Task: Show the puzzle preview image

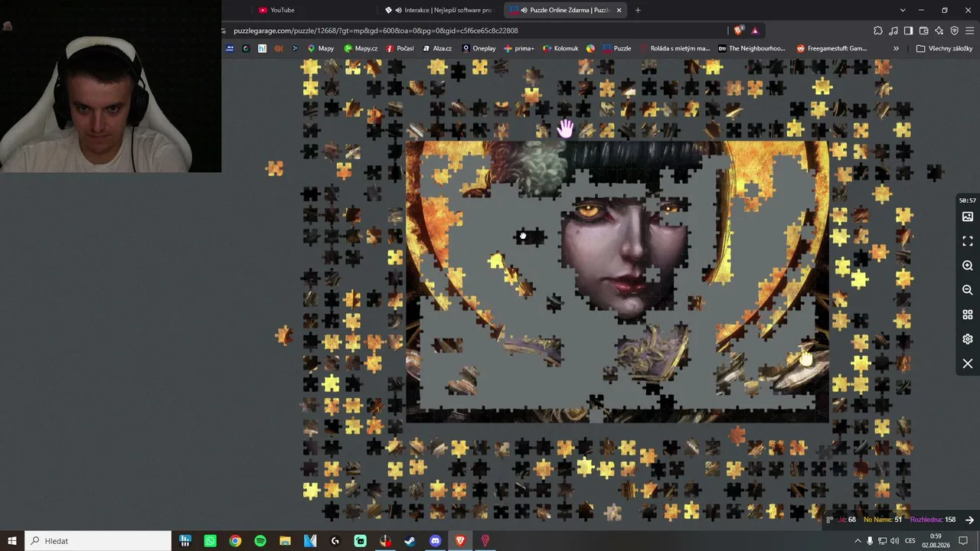Action: tap(968, 217)
